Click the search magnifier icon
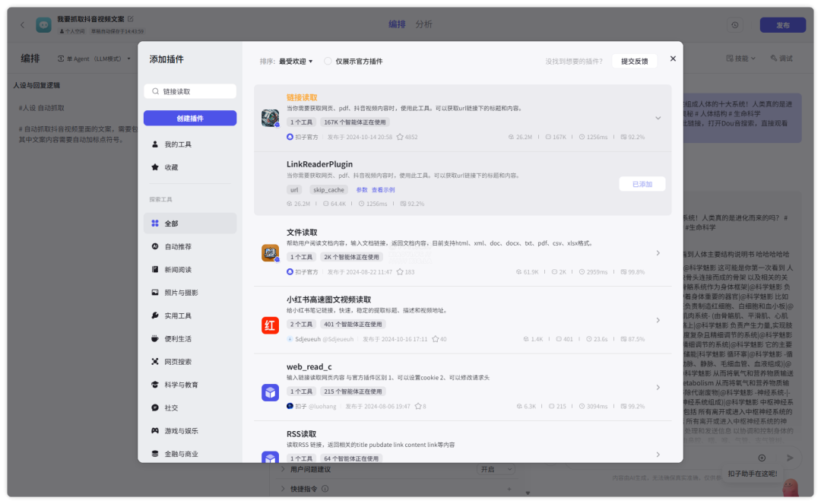The height and width of the screenshot is (504, 821). coord(156,91)
